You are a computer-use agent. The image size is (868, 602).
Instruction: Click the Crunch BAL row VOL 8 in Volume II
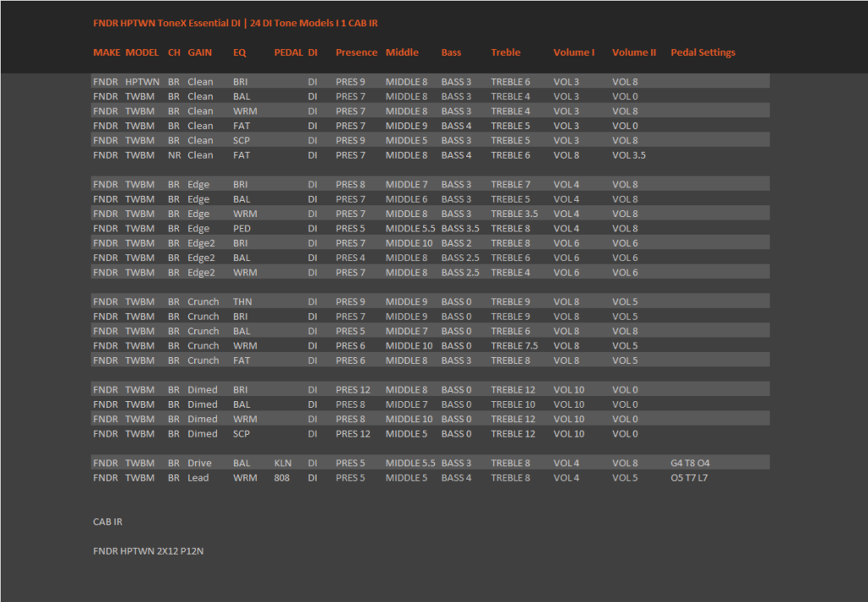click(625, 332)
